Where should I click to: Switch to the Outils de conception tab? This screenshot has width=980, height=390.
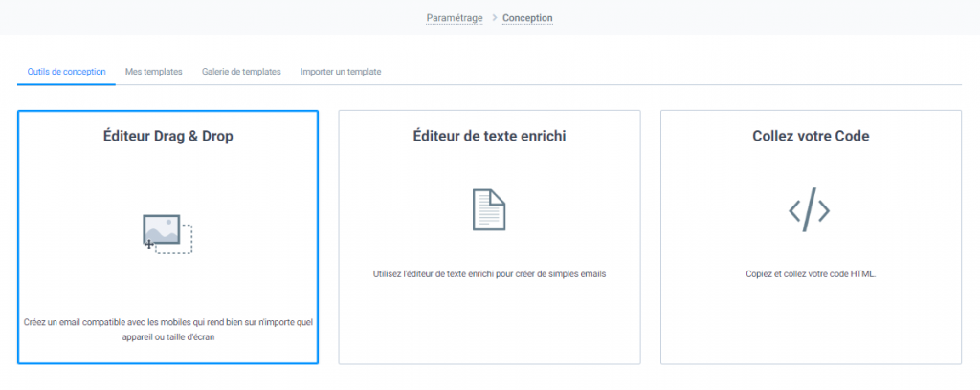pyautogui.click(x=66, y=72)
